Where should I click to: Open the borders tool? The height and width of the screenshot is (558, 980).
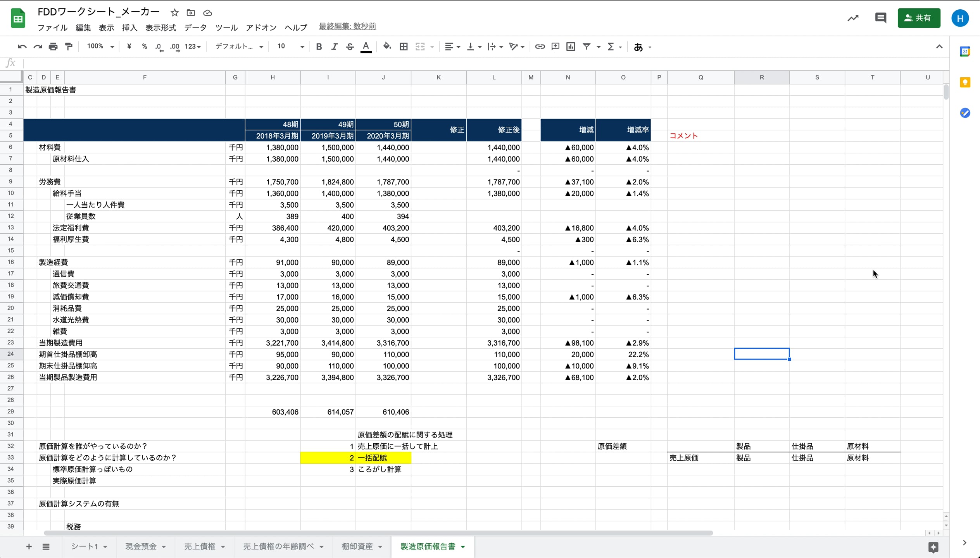pos(403,46)
